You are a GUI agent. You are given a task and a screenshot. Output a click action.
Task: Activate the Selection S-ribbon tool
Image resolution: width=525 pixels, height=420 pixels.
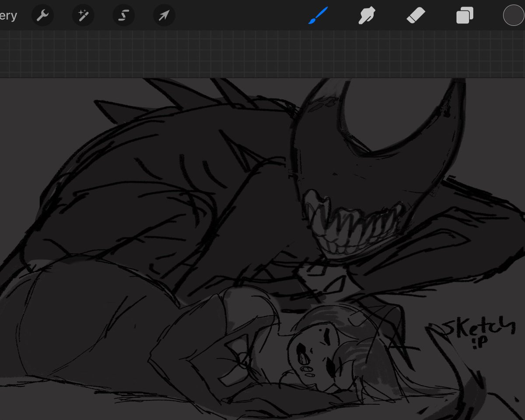tap(124, 16)
